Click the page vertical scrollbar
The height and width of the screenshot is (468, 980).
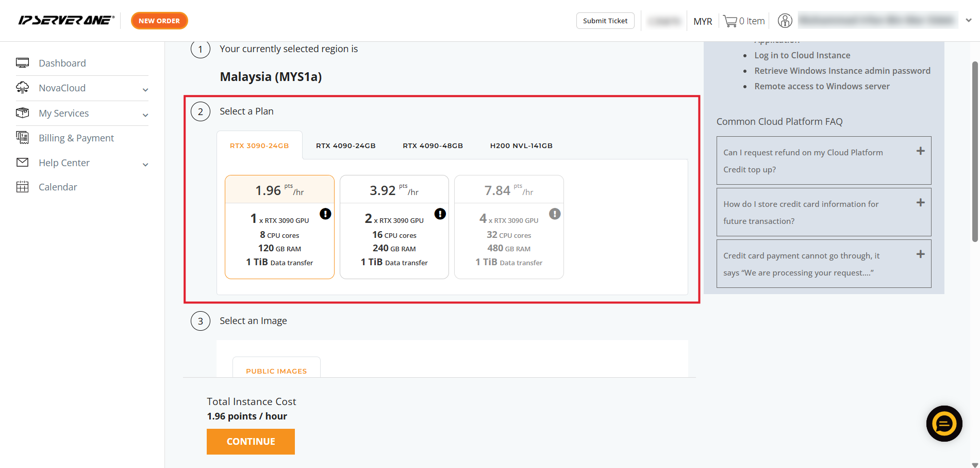tap(975, 152)
